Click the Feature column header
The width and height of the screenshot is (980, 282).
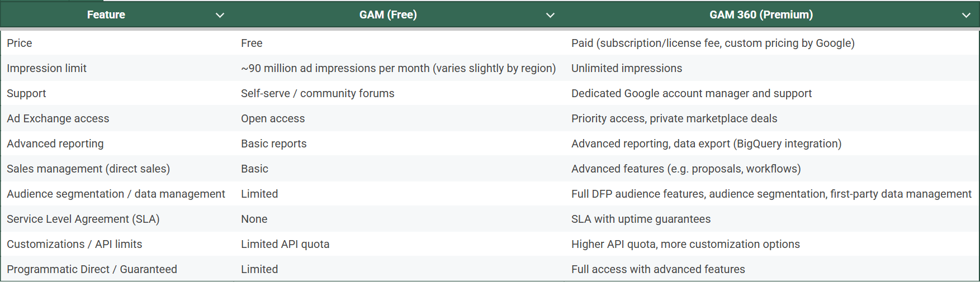(x=106, y=15)
